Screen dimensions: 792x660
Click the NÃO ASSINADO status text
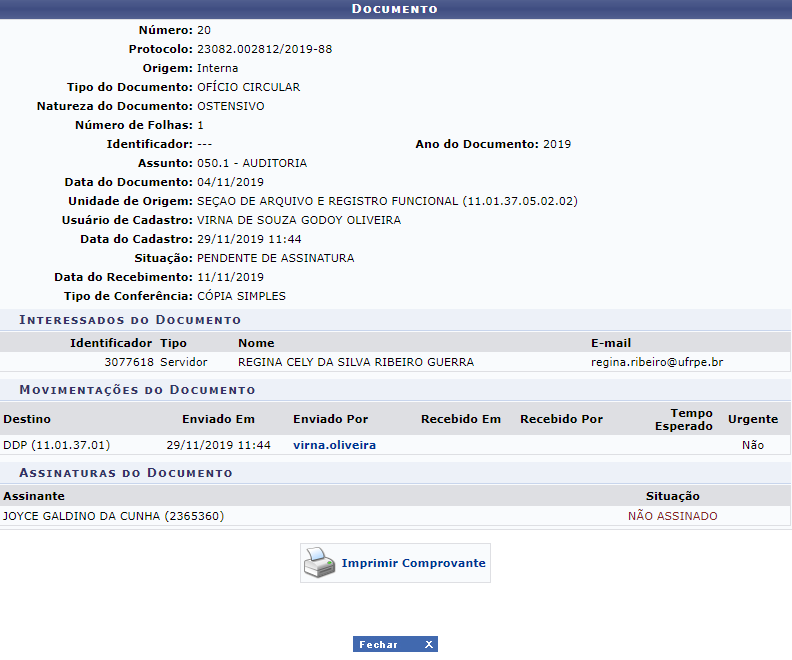pyautogui.click(x=672, y=517)
